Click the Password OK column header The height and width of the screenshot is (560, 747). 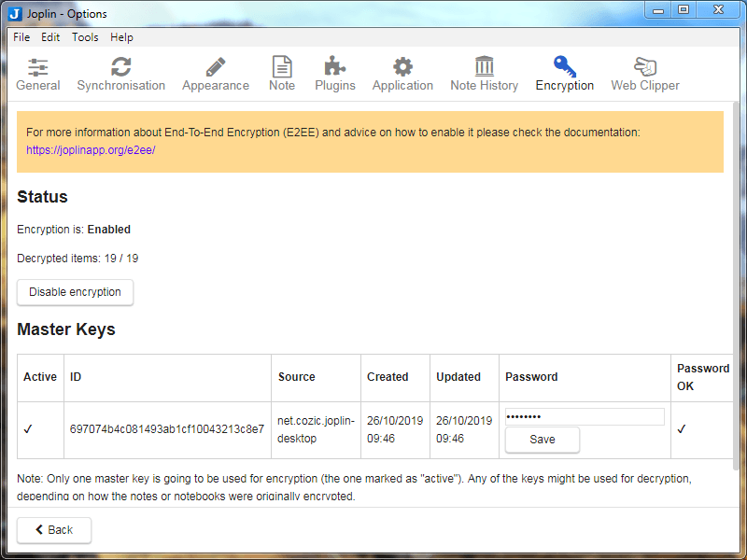click(703, 377)
